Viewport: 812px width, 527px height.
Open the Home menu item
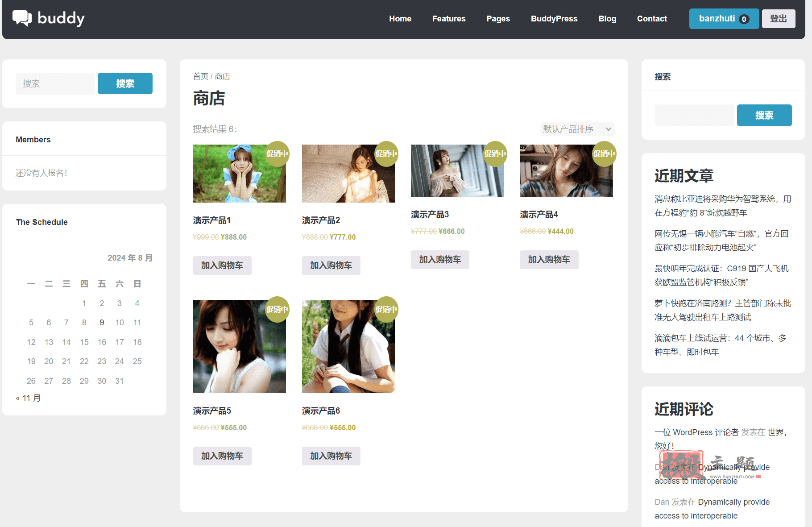tap(400, 19)
